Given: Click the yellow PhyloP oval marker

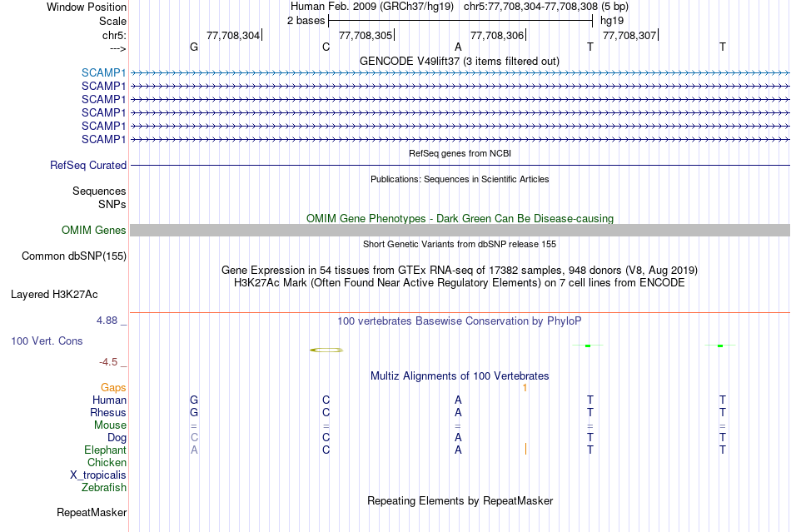Looking at the screenshot, I should 326,350.
